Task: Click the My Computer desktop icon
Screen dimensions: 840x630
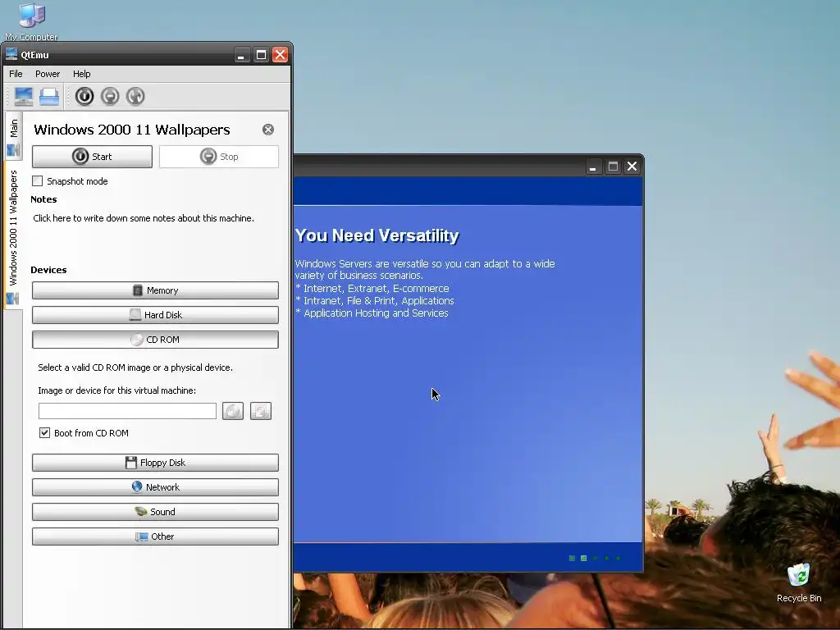Action: pyautogui.click(x=32, y=22)
